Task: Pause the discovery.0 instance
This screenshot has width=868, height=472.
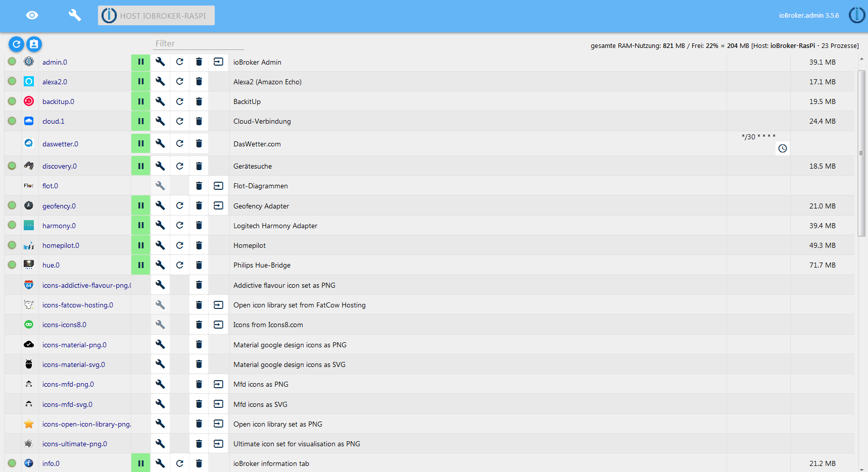Action: click(141, 166)
